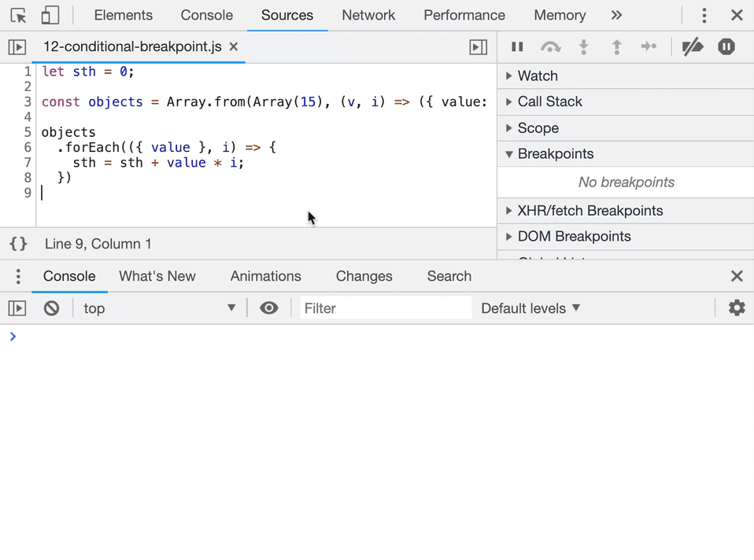Step over next function call
The height and width of the screenshot is (560, 754).
point(551,46)
